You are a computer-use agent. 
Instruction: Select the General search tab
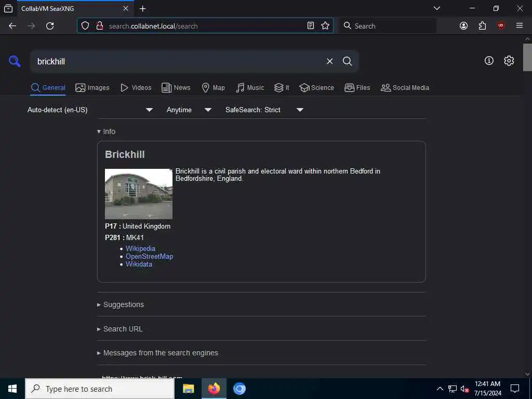pos(48,87)
